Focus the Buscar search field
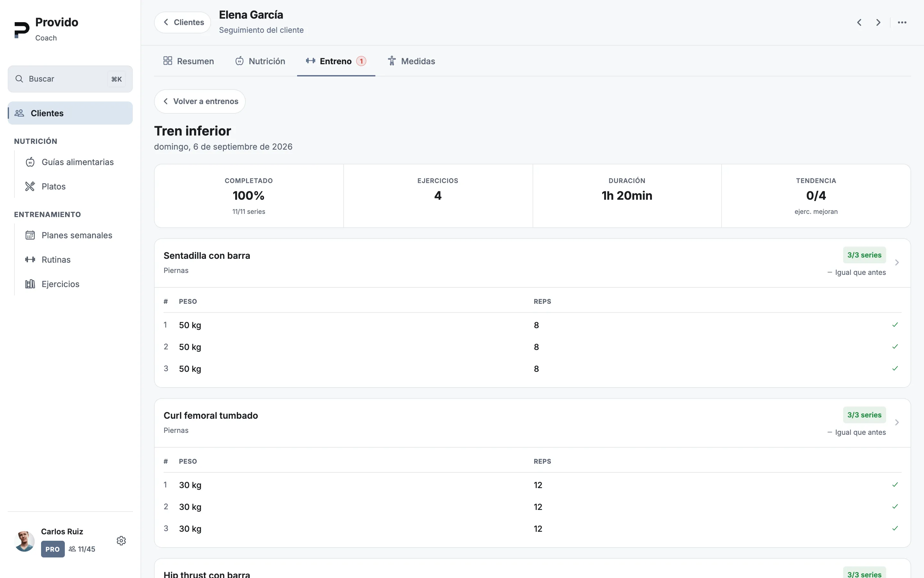 tap(70, 79)
